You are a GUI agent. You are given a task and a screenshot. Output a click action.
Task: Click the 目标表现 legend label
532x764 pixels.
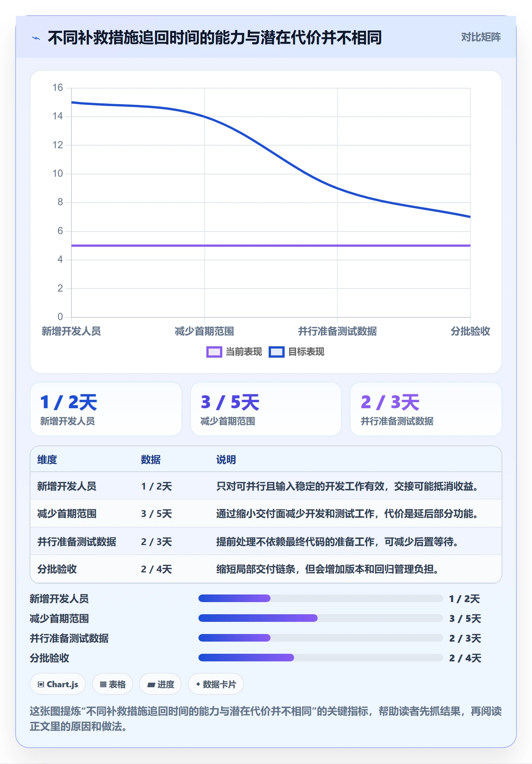(306, 352)
